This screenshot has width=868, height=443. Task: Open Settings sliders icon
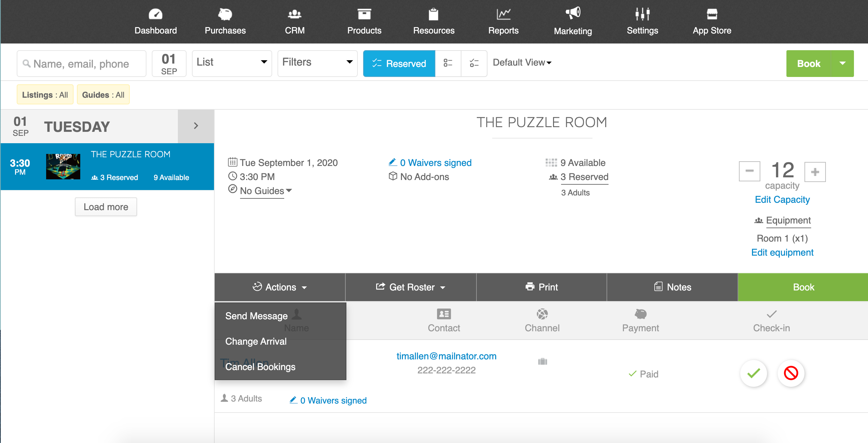642,14
